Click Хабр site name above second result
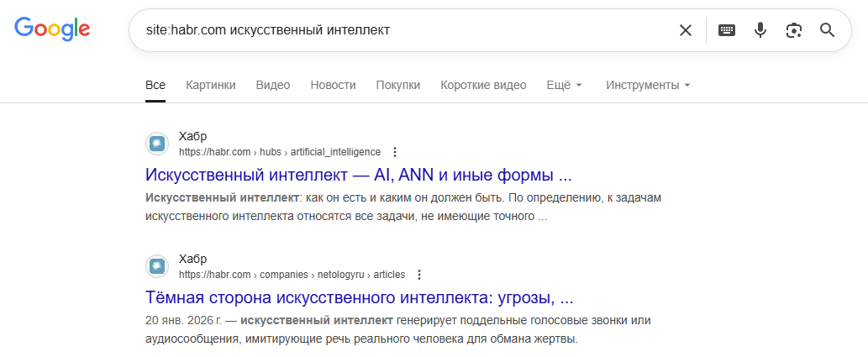Image resolution: width=868 pixels, height=357 pixels. pyautogui.click(x=192, y=259)
